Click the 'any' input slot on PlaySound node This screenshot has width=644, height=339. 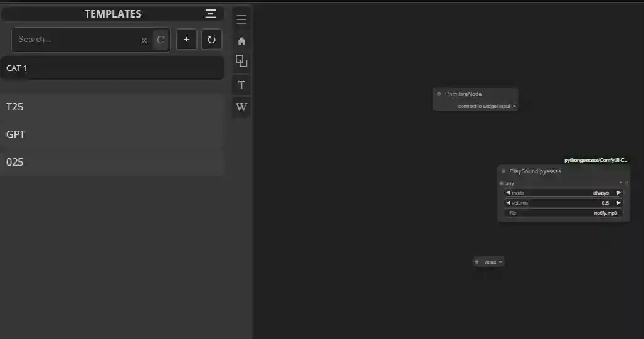click(x=501, y=183)
